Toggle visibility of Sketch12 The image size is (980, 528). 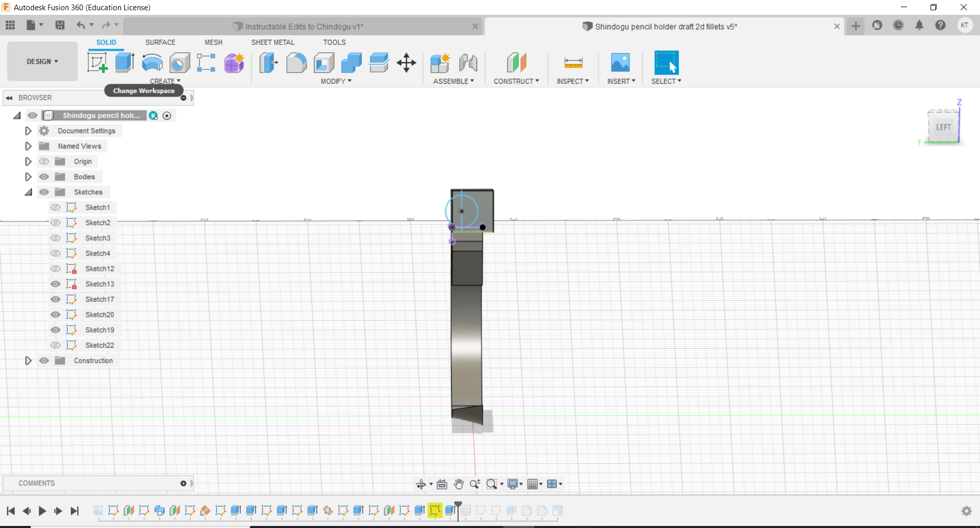tap(56, 269)
